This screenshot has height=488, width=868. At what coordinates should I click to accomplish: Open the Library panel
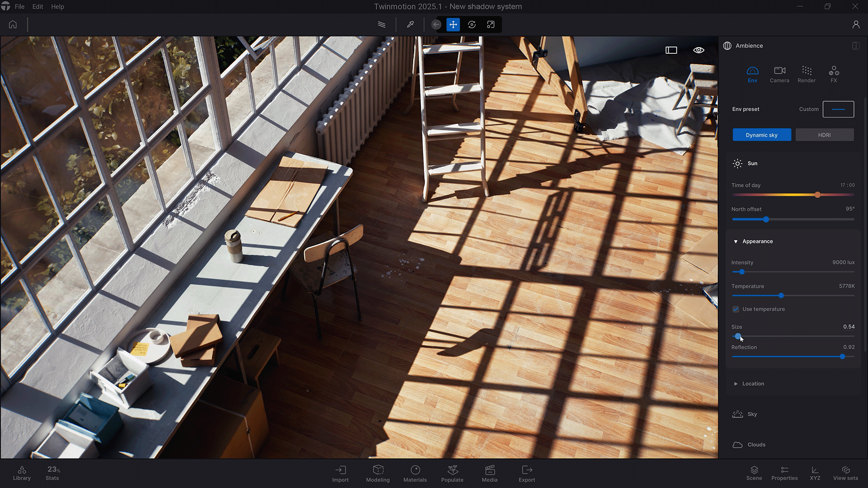[x=22, y=473]
